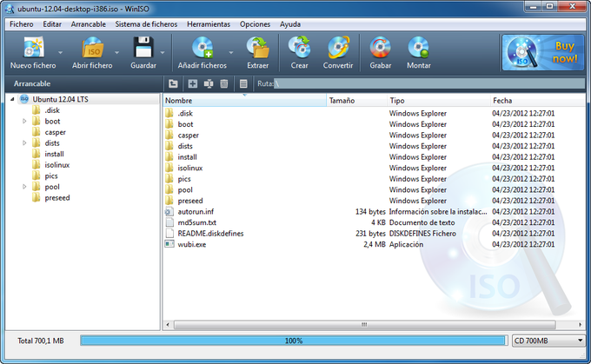Click the Total 700,1 MB status text

point(41,341)
